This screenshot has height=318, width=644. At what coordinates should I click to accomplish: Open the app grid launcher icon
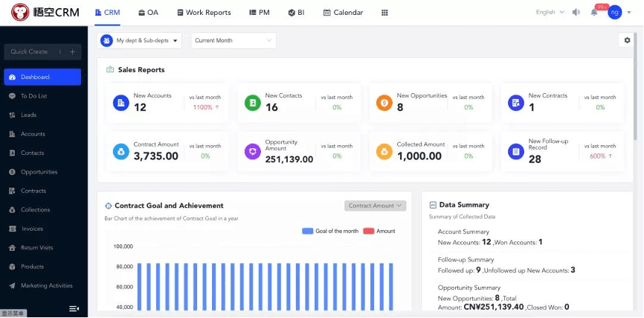(384, 13)
